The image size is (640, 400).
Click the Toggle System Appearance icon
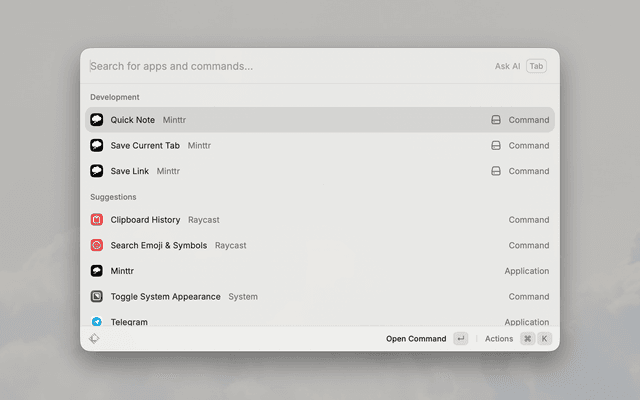tap(97, 297)
